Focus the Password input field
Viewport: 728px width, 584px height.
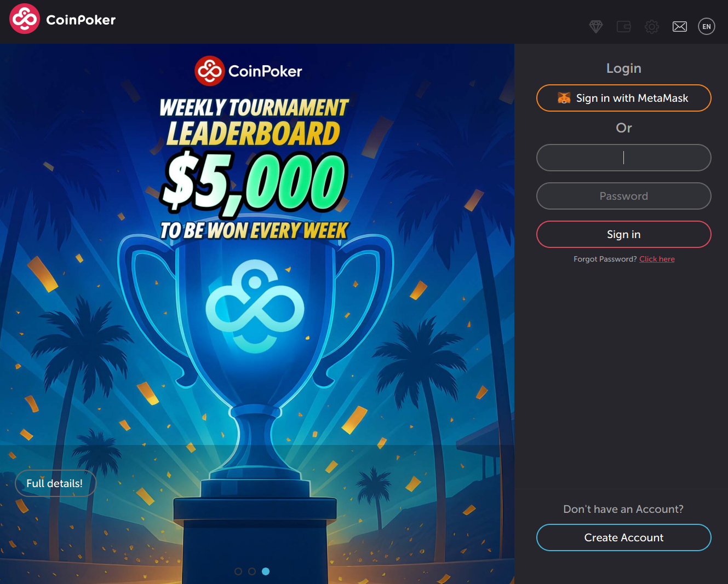coord(624,196)
